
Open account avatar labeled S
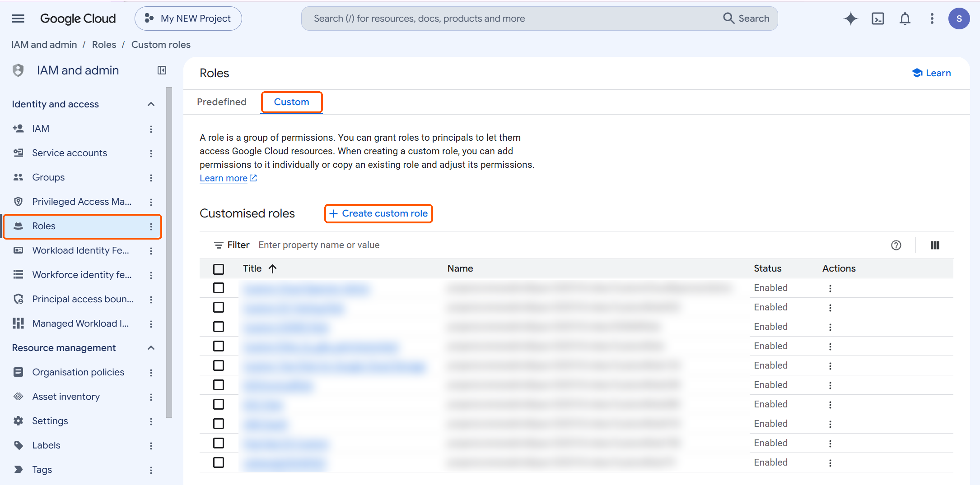959,18
